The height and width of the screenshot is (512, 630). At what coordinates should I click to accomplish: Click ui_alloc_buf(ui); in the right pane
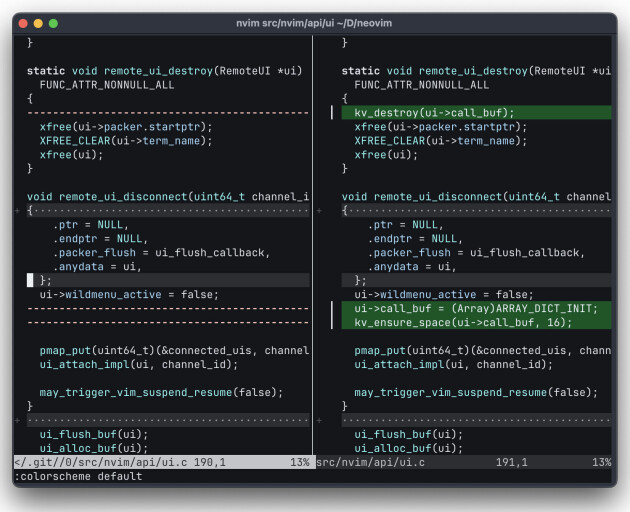point(408,449)
